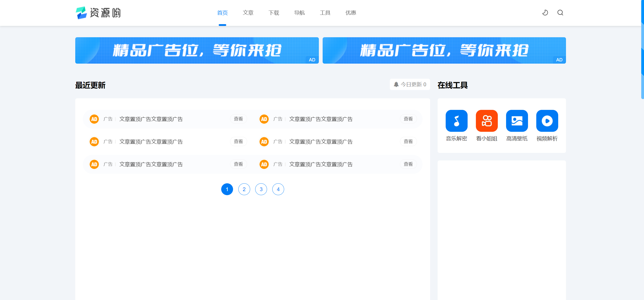The image size is (644, 300).
Task: Open the 看小姐姐 video tool icon
Action: point(487,121)
